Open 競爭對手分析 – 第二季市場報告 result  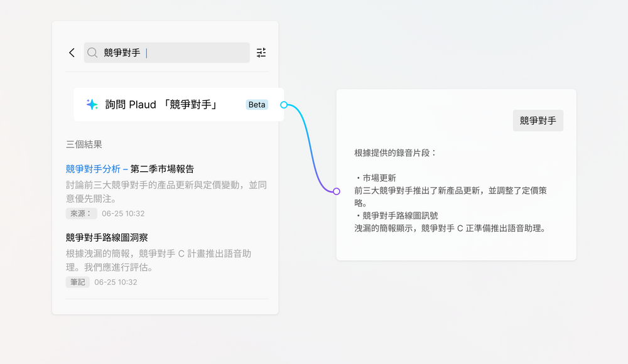tap(129, 169)
